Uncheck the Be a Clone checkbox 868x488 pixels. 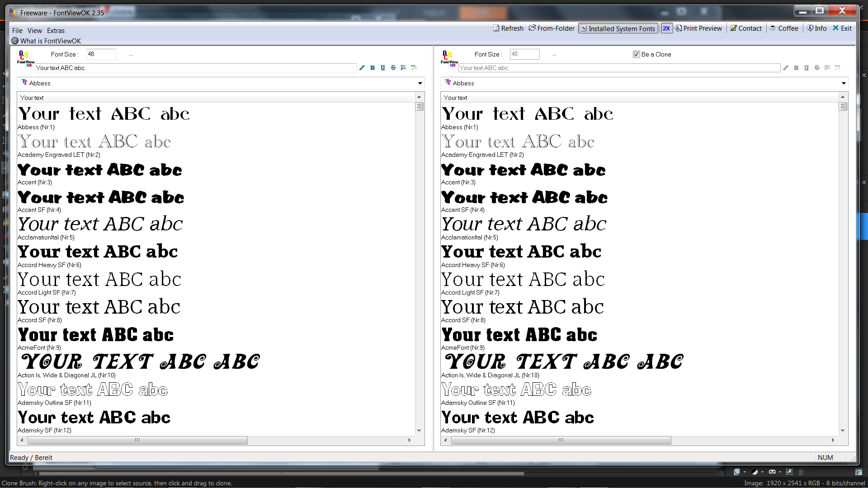pos(637,54)
